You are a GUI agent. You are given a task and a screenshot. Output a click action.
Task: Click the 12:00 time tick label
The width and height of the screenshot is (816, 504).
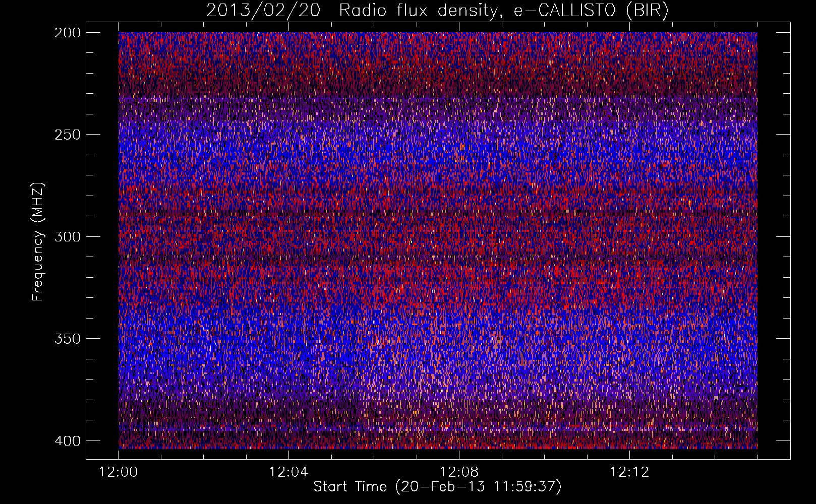[118, 472]
